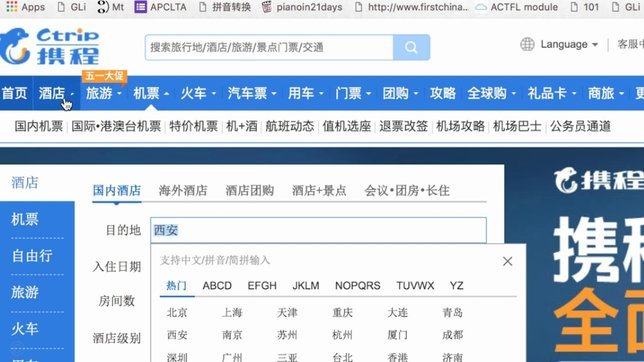Open 机+酒 submenu link
Image resolution: width=644 pixels, height=362 pixels.
[242, 126]
